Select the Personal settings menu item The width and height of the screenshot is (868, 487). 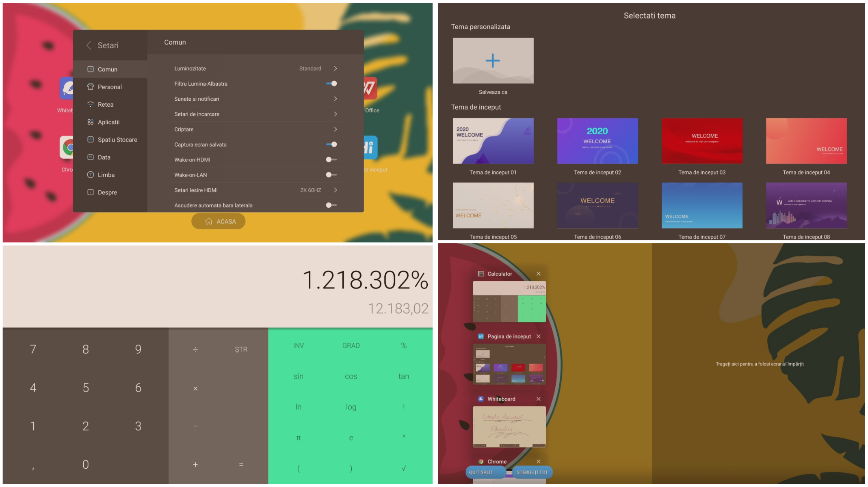[x=109, y=86]
